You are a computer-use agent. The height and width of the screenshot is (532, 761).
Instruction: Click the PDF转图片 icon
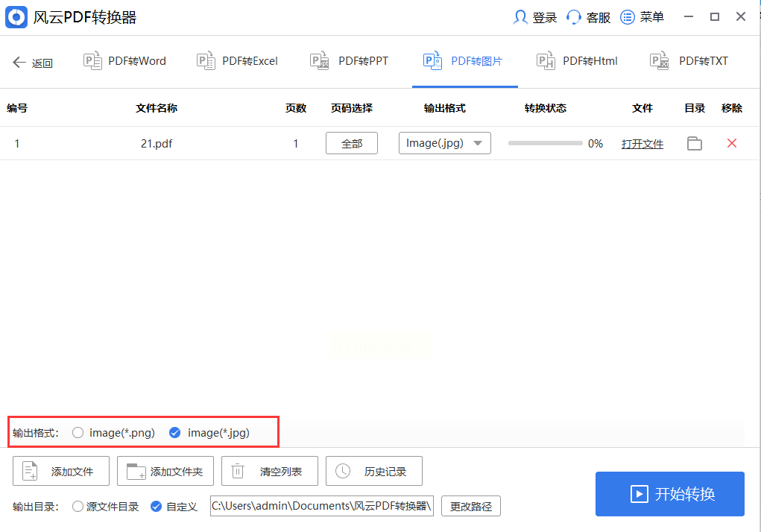(x=432, y=61)
